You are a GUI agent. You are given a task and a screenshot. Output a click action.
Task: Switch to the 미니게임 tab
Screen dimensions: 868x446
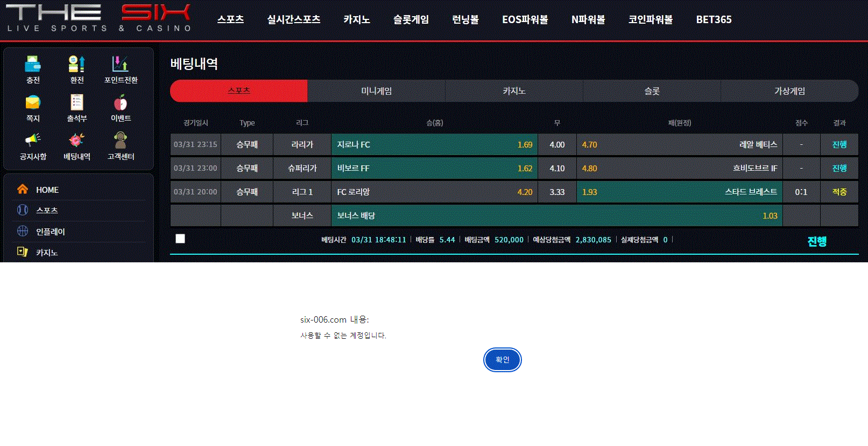(376, 91)
